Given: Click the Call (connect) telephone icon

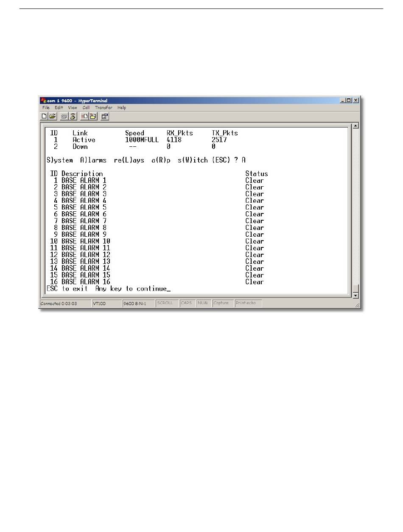Looking at the screenshot, I should 64,116.
